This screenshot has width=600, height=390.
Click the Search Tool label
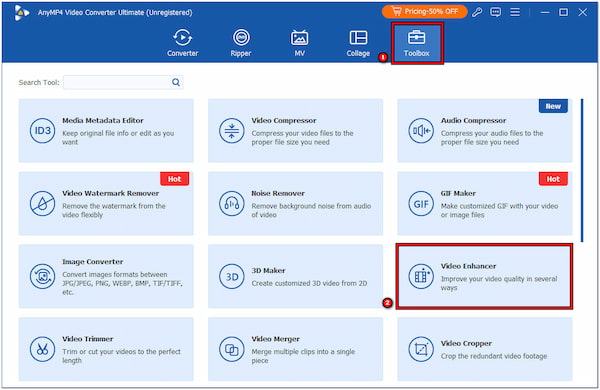click(x=39, y=83)
